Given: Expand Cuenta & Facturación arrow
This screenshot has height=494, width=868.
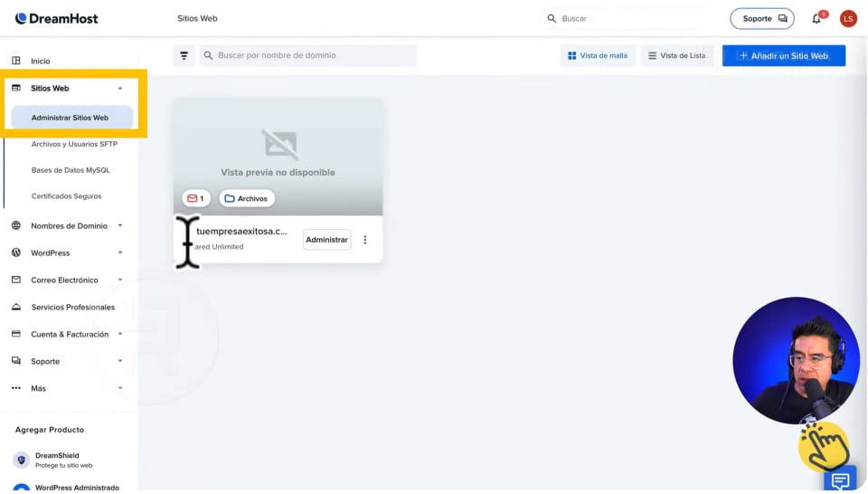Looking at the screenshot, I should (x=120, y=334).
